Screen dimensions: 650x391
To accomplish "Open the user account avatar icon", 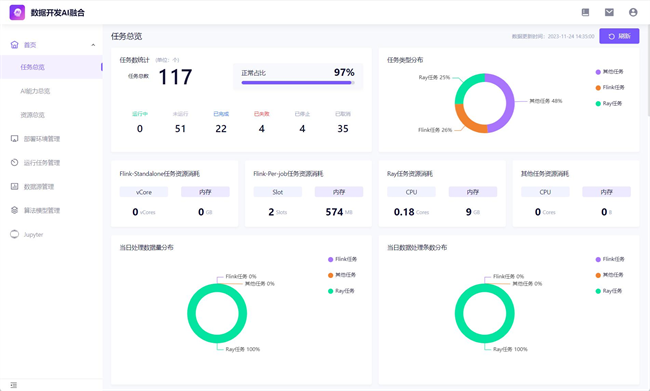I will pos(633,12).
